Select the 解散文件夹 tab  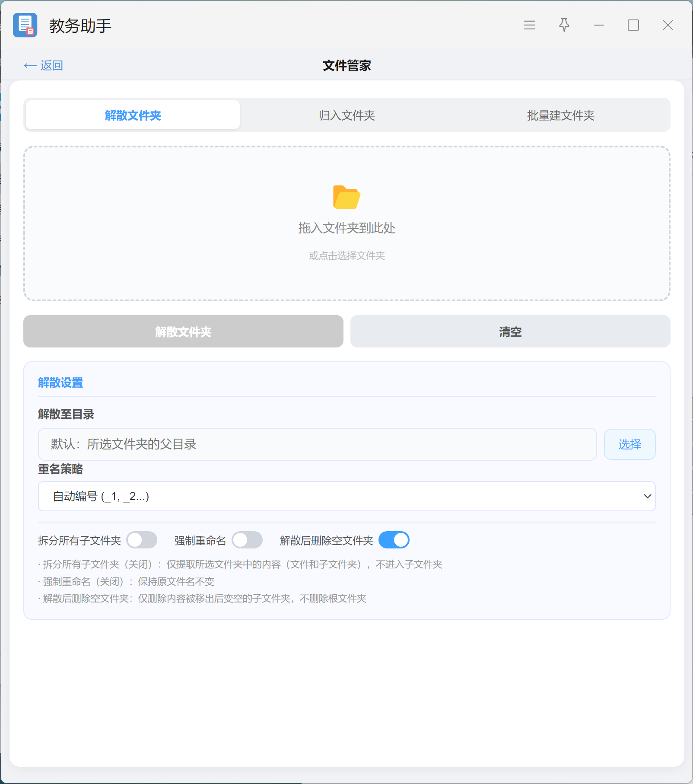[133, 115]
